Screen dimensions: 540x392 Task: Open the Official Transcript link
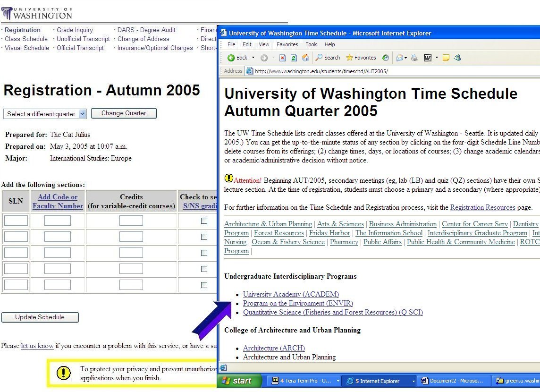click(80, 48)
